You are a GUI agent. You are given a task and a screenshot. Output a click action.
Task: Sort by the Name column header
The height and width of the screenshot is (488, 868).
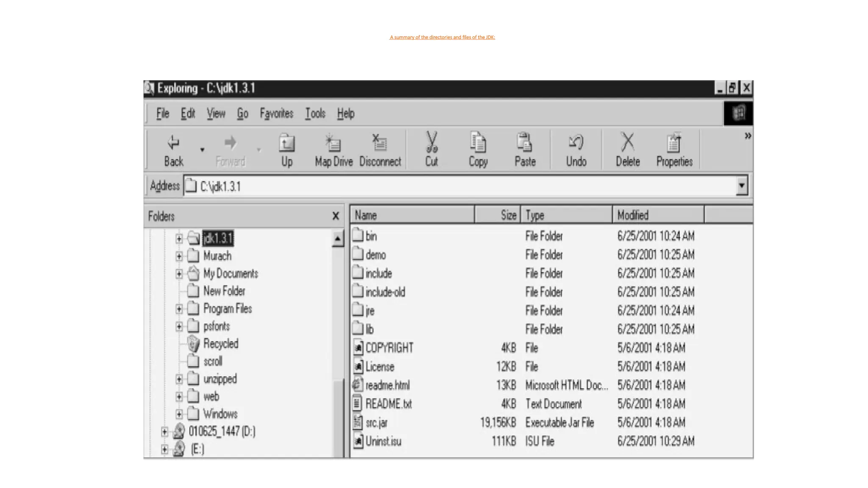click(412, 215)
